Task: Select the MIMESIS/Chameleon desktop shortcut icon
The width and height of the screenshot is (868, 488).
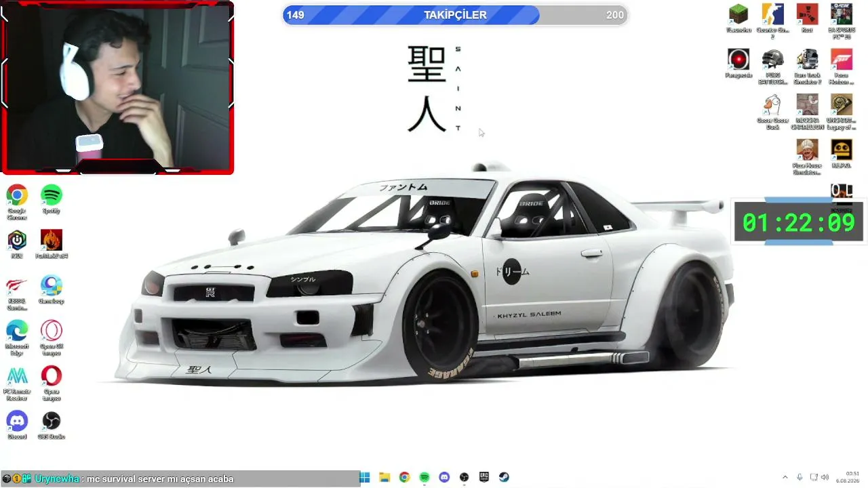Action: pyautogui.click(x=807, y=112)
